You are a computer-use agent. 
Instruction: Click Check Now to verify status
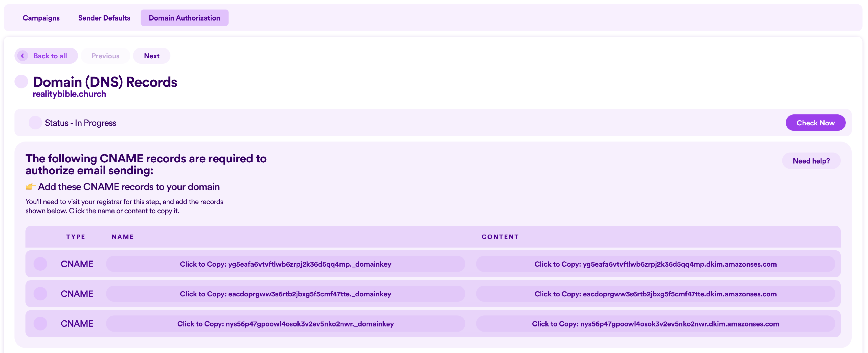point(815,123)
